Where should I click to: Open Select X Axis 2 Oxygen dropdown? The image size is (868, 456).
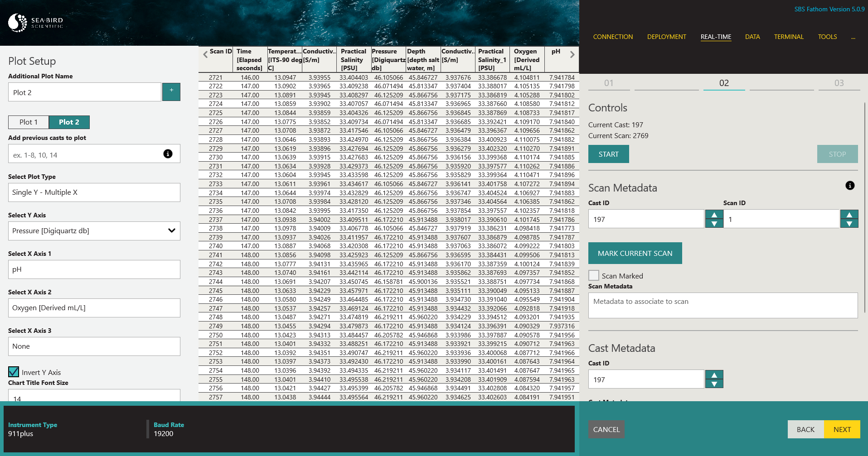94,308
